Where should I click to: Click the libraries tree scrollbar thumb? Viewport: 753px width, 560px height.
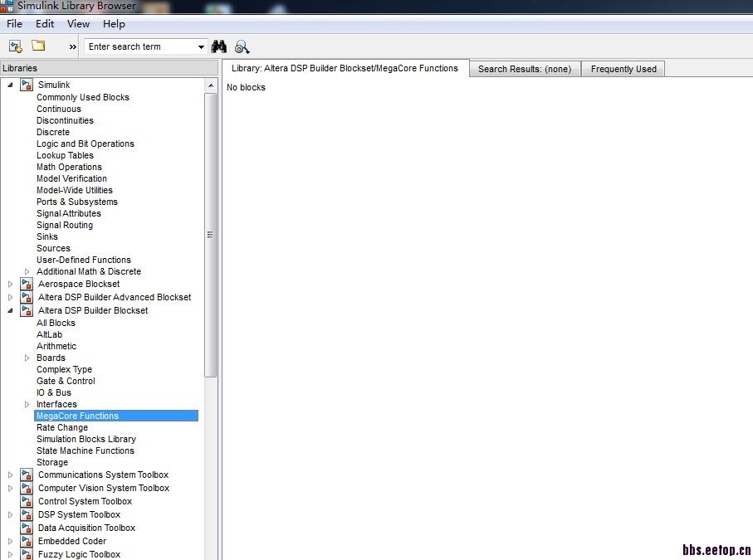tap(210, 235)
